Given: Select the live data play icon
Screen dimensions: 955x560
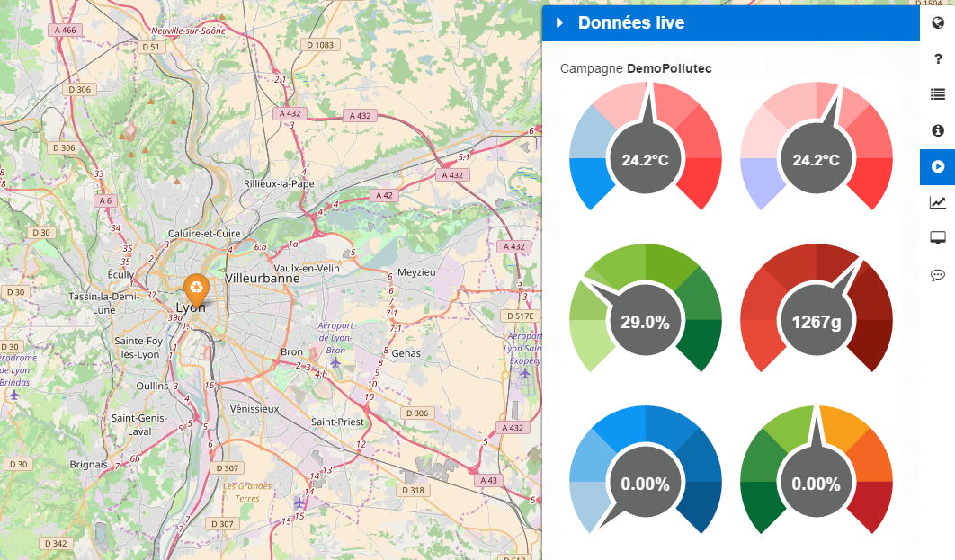Looking at the screenshot, I should (x=937, y=166).
